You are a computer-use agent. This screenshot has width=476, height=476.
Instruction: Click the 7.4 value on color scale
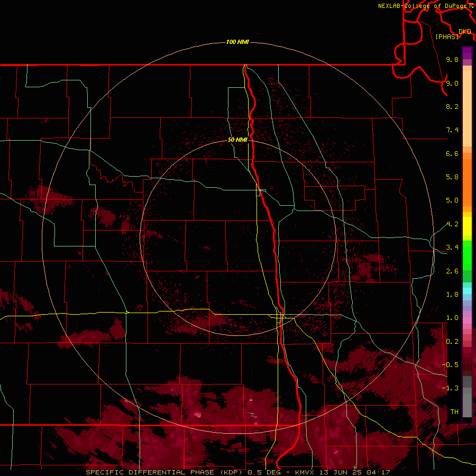tap(452, 130)
